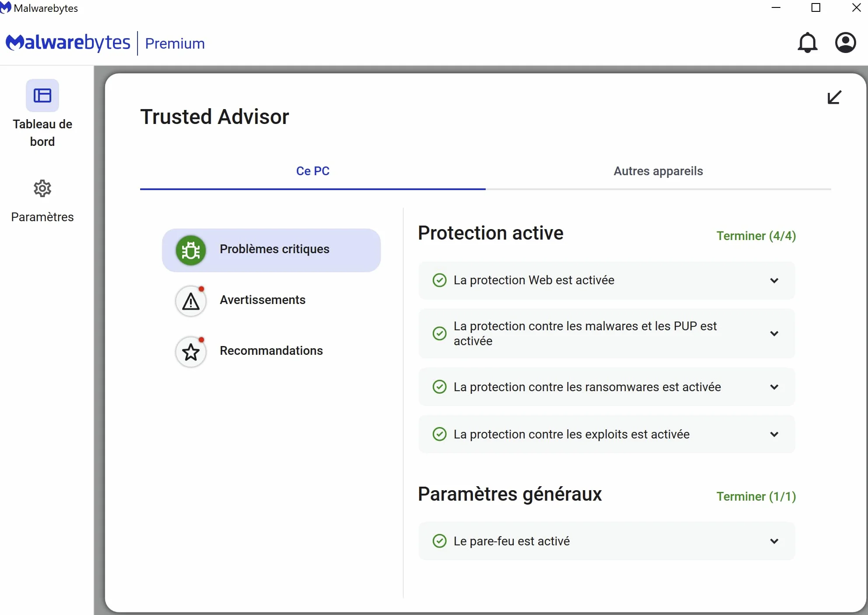This screenshot has height=615, width=868.
Task: Click the Premium label in the header
Action: click(x=175, y=43)
